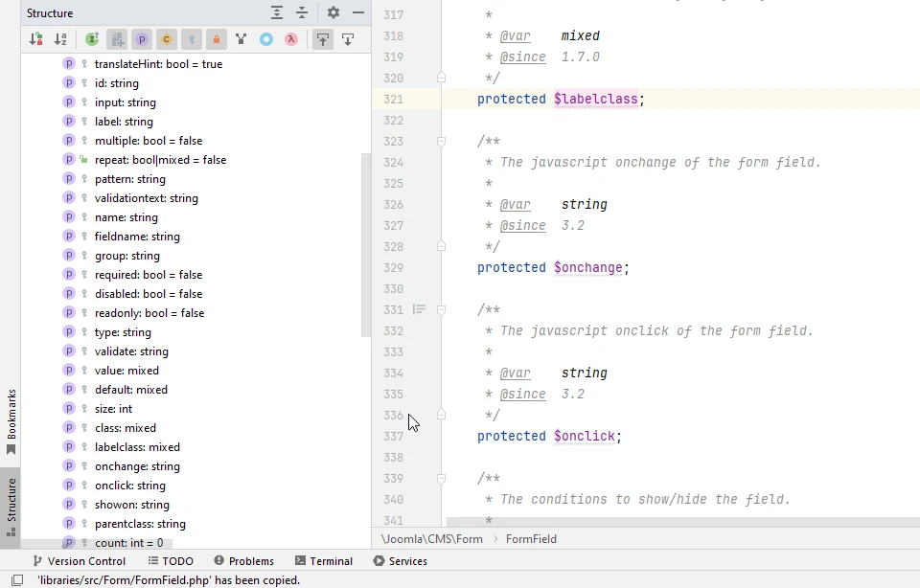The width and height of the screenshot is (920, 588).
Task: Expand all structure nodes
Action: tap(277, 12)
